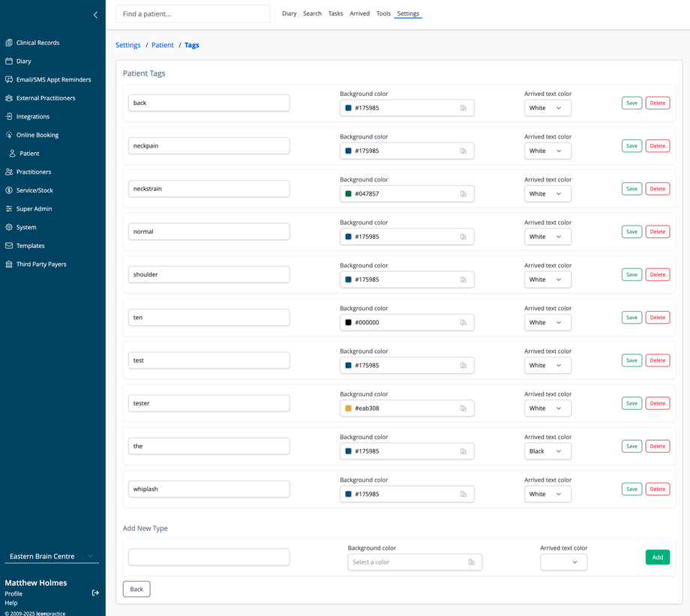
Task: Click the Find a patient search field
Action: click(193, 13)
